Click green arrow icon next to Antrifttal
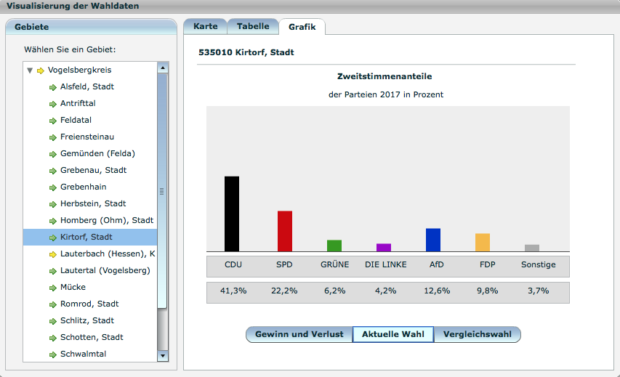The image size is (620, 377). pyautogui.click(x=53, y=104)
